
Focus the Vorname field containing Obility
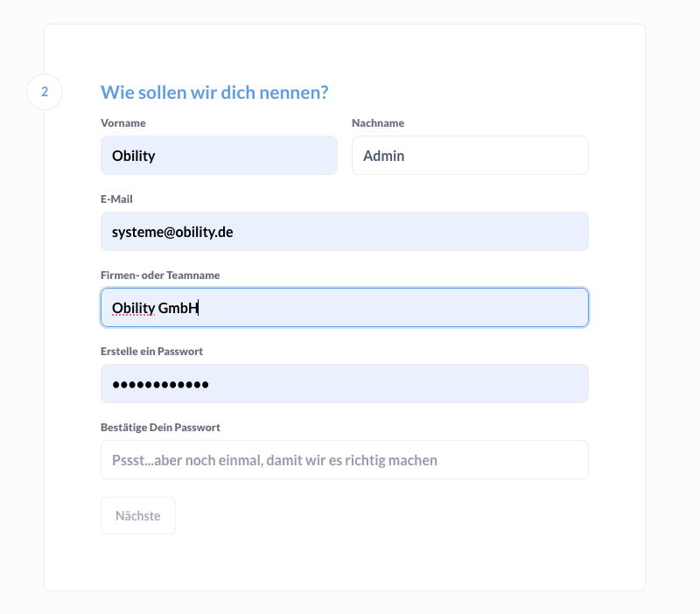(x=219, y=156)
